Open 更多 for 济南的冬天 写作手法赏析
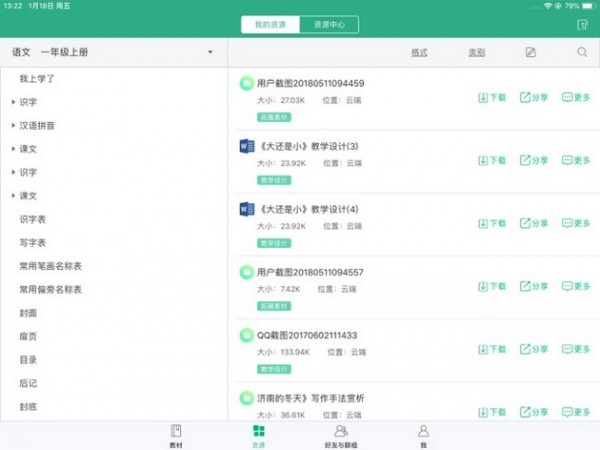Image resolution: width=600 pixels, height=450 pixels. pyautogui.click(x=576, y=412)
